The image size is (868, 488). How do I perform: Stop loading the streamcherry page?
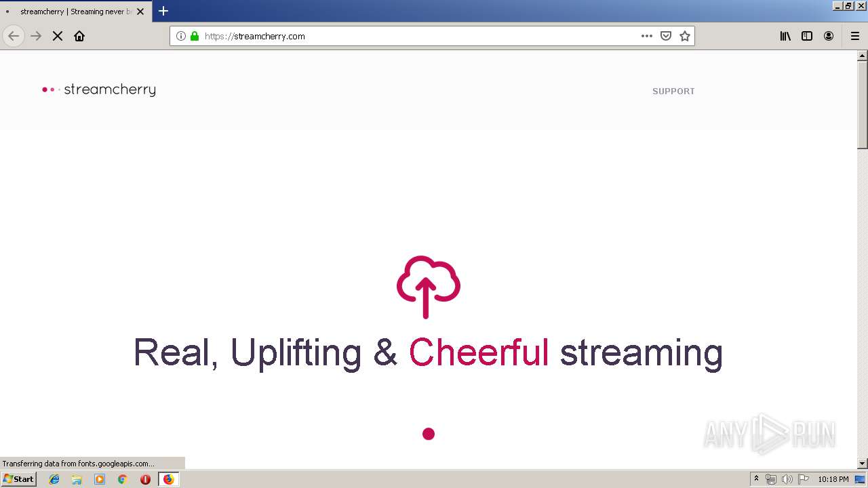(58, 36)
